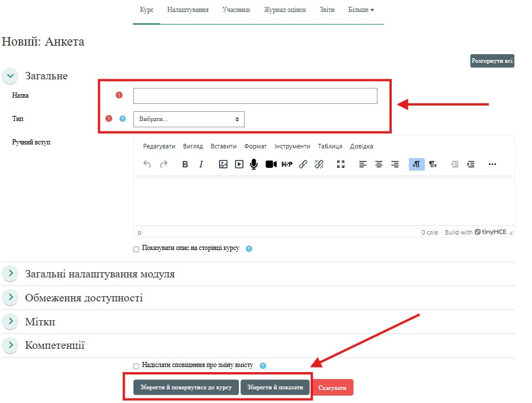Open the 'Вибрати...' type dropdown
532x403 pixels.
click(189, 119)
